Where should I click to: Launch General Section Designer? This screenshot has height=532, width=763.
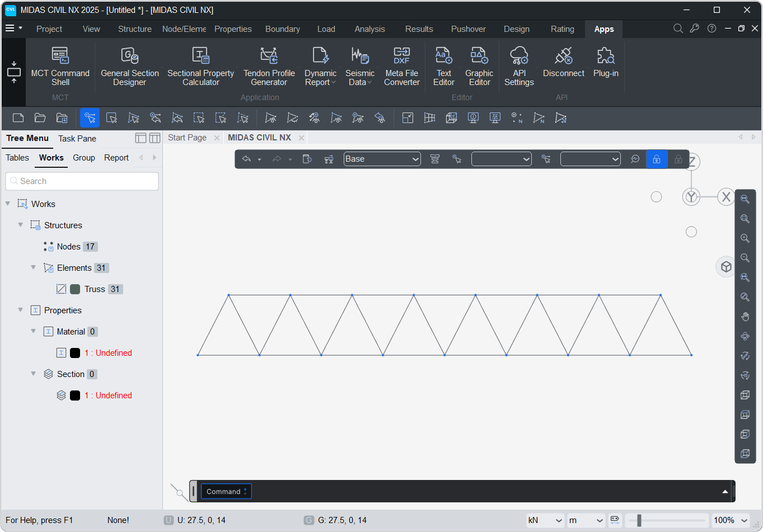click(130, 66)
